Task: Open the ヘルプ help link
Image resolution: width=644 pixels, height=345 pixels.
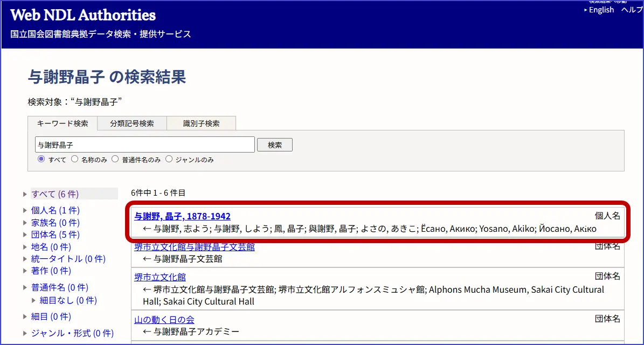Action: pos(632,10)
